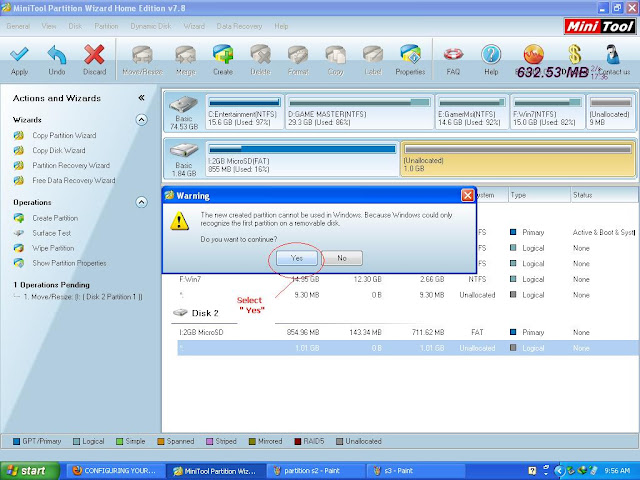Select the 1.0 GB Unallocated disk block
The width and height of the screenshot is (640, 480).
pyautogui.click(x=518, y=158)
